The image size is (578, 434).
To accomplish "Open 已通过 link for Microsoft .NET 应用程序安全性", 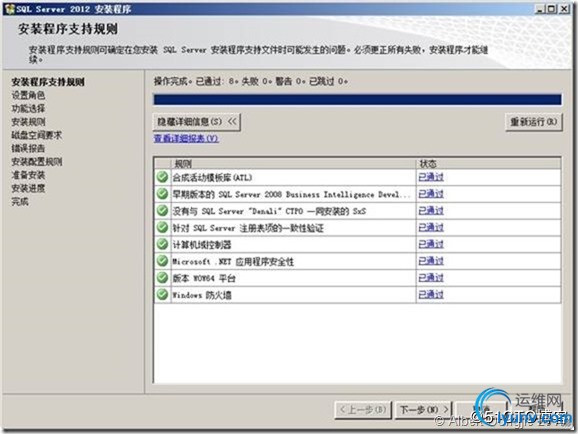I will pyautogui.click(x=431, y=261).
